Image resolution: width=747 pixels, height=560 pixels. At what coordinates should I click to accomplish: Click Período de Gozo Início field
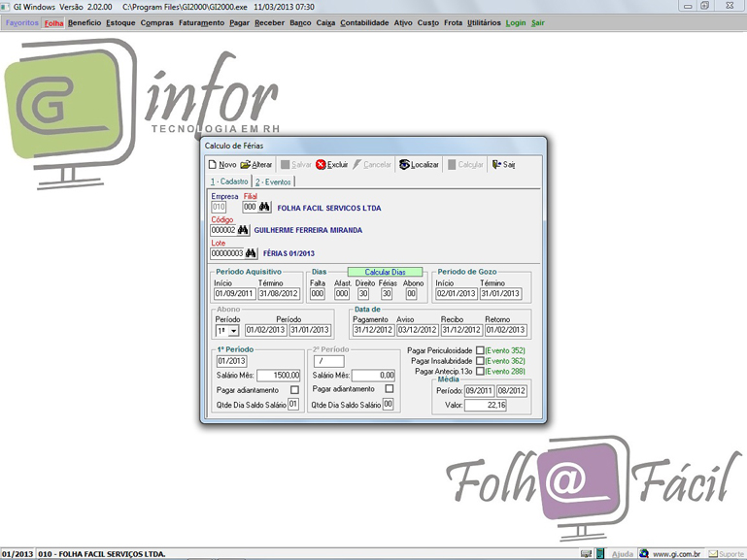[457, 293]
